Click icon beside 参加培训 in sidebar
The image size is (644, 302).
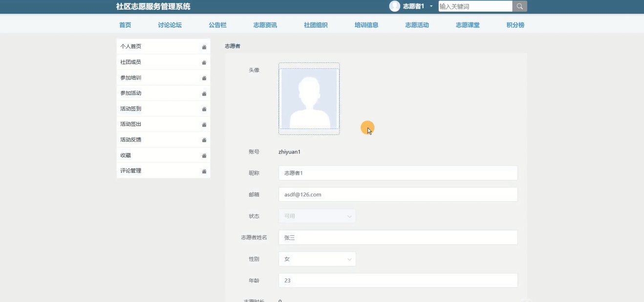pyautogui.click(x=204, y=78)
